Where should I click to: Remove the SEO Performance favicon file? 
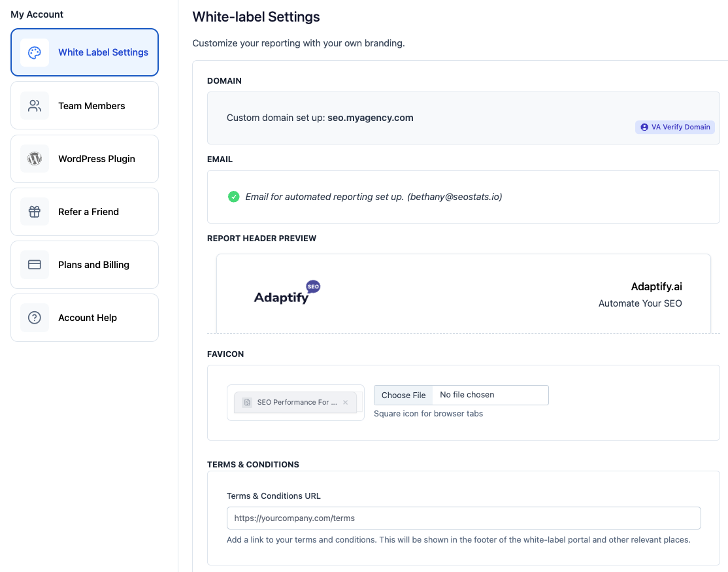pyautogui.click(x=345, y=403)
